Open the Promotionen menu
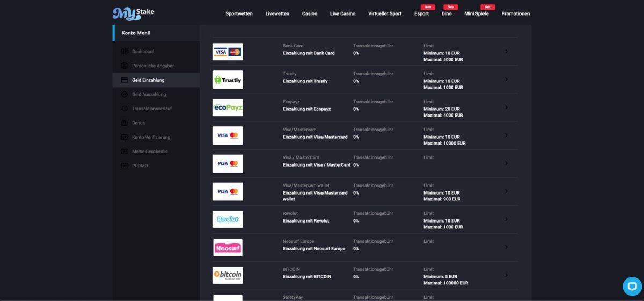Image resolution: width=644 pixels, height=301 pixels. [516, 13]
